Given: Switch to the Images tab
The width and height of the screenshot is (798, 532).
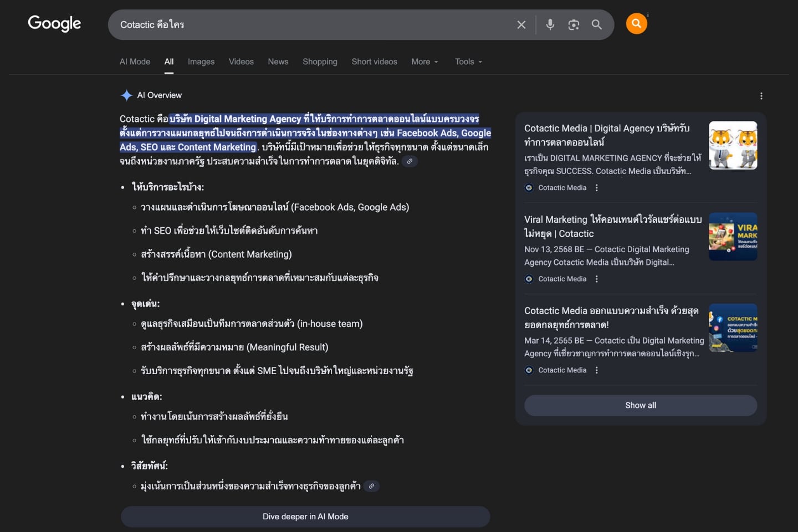Looking at the screenshot, I should click(201, 62).
